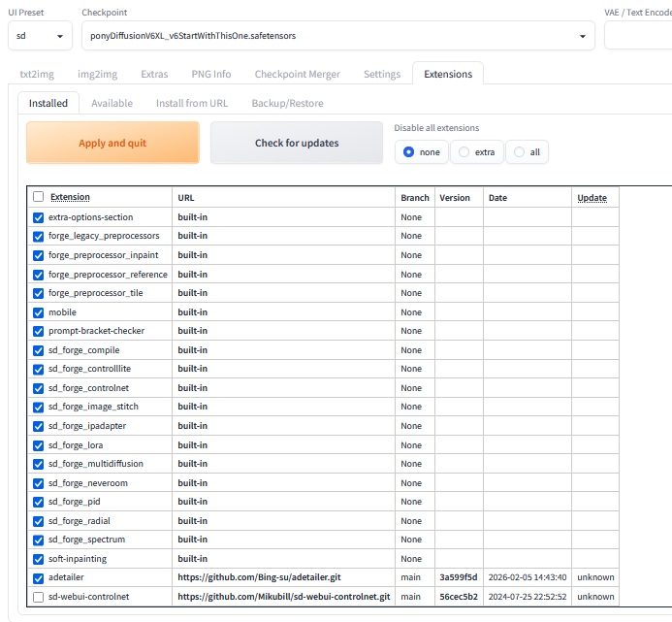Image resolution: width=672 pixels, height=622 pixels.
Task: Uncheck the prompt-bracket-checker extension
Action: click(38, 331)
